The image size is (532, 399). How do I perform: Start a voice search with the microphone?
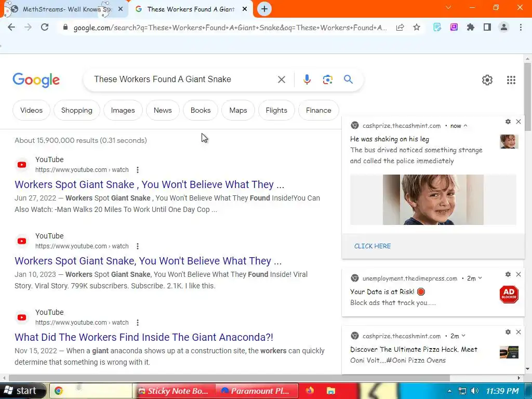(307, 79)
